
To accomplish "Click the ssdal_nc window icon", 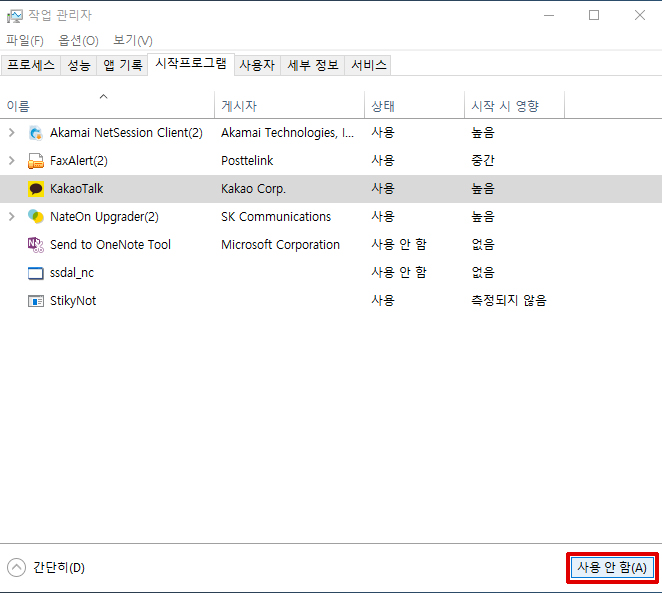I will pyautogui.click(x=36, y=273).
